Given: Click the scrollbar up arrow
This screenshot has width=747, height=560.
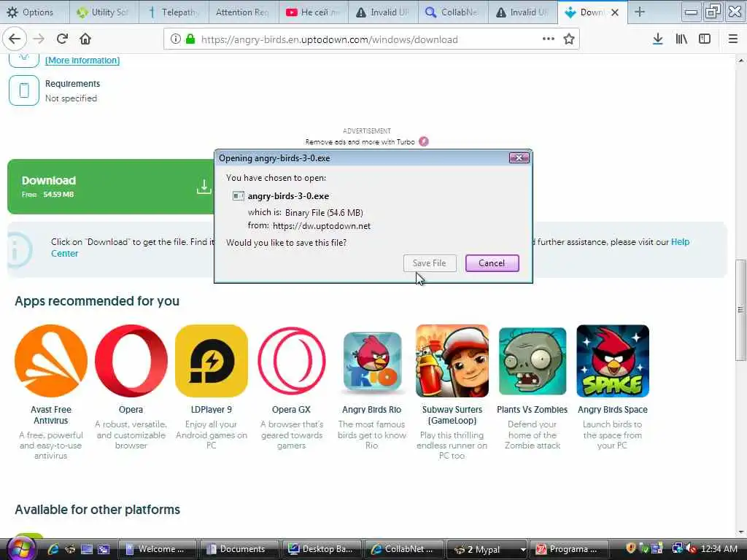Looking at the screenshot, I should coord(740,61).
